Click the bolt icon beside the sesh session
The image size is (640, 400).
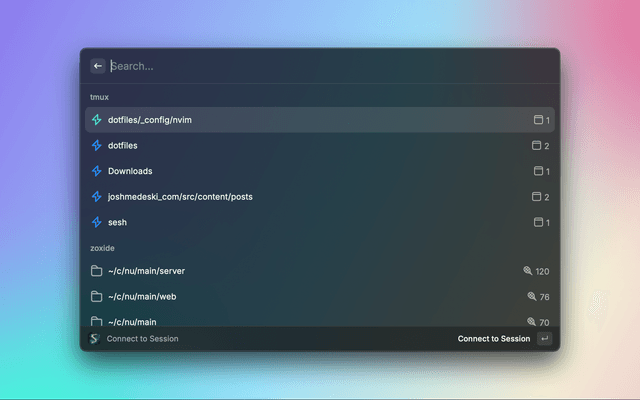click(x=97, y=222)
